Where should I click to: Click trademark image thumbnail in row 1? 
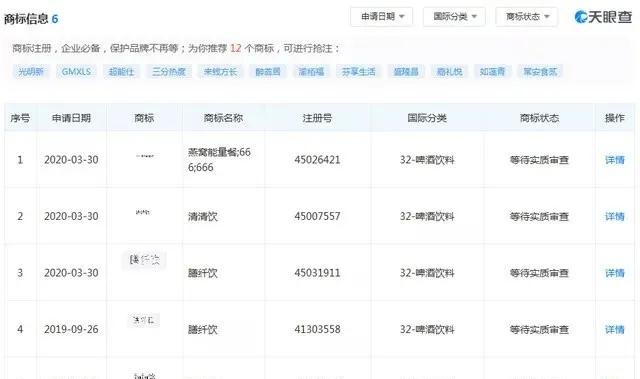coord(145,156)
